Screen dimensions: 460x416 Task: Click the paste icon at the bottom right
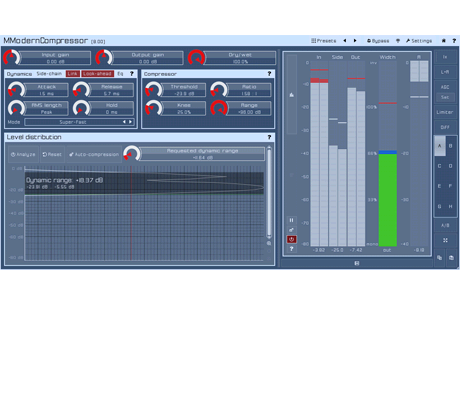[451, 258]
